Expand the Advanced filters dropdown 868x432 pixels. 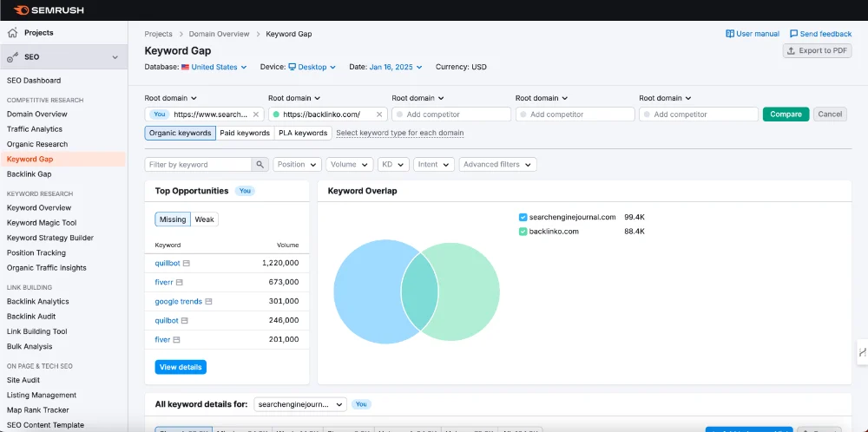point(497,164)
